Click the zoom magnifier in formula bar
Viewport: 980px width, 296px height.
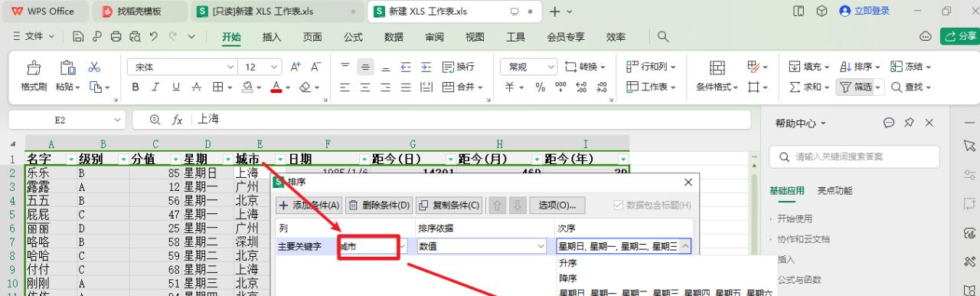(x=155, y=120)
